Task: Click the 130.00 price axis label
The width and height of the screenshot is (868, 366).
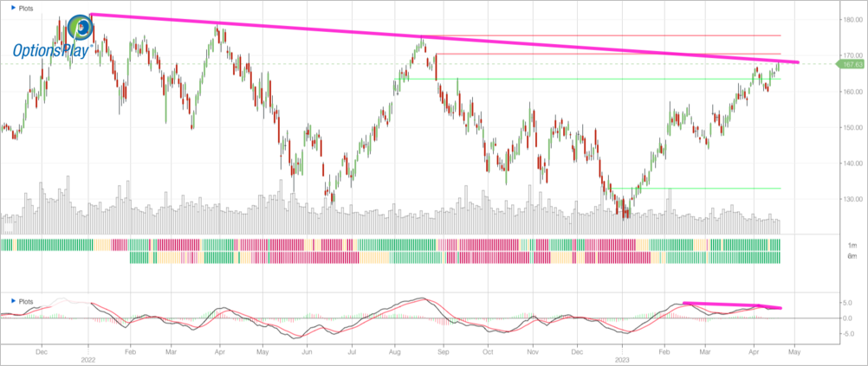Action: click(x=852, y=200)
